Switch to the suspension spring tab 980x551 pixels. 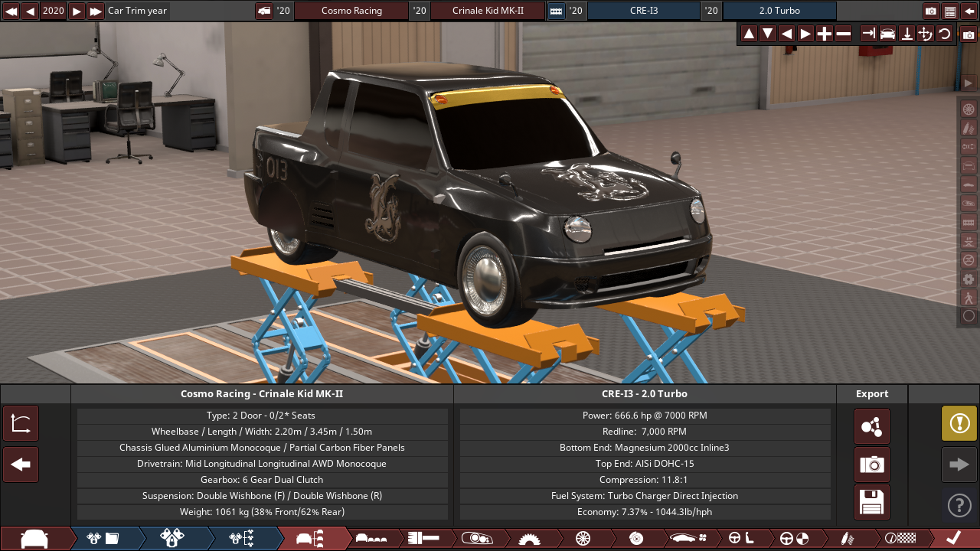click(x=846, y=539)
